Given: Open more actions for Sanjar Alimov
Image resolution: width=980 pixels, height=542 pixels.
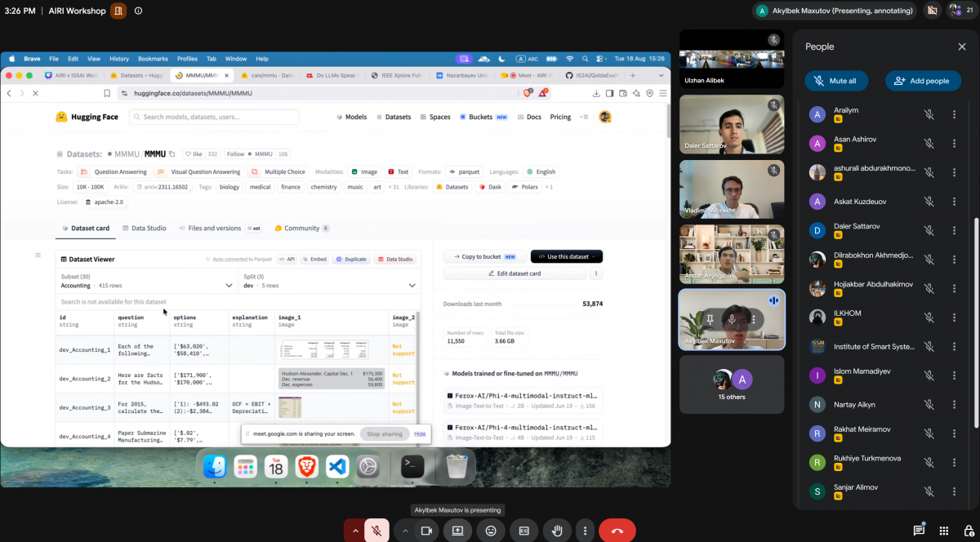Looking at the screenshot, I should coord(954,491).
